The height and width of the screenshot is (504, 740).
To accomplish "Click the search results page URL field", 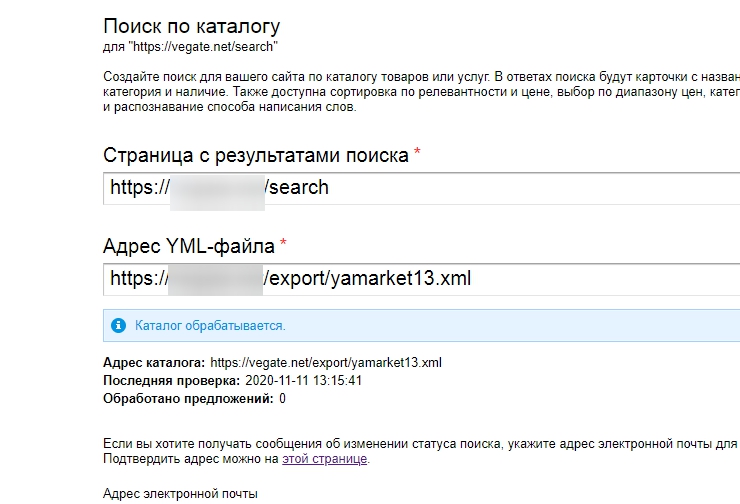I will [420, 187].
